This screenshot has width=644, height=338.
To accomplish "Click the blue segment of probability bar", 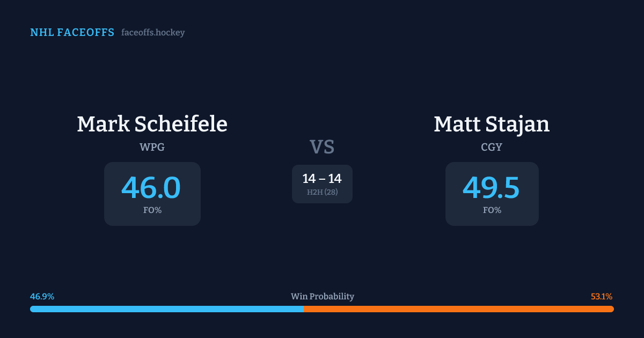I will coord(166,309).
